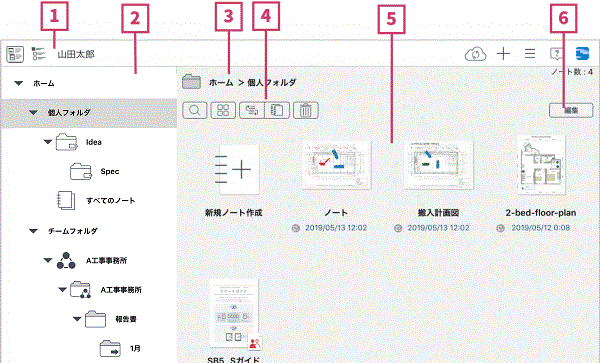Click the user name 山田太郎
Image resolution: width=600 pixels, height=363 pixels.
(x=76, y=54)
